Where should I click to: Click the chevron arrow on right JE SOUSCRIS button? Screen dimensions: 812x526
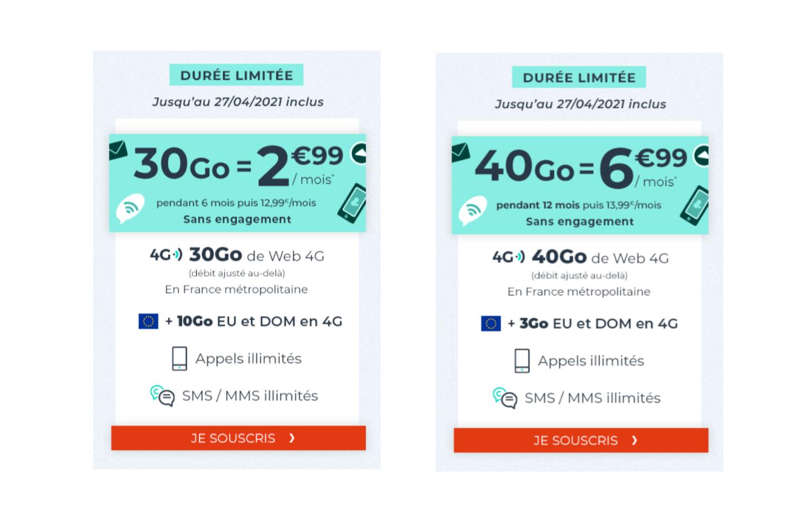coord(634,440)
